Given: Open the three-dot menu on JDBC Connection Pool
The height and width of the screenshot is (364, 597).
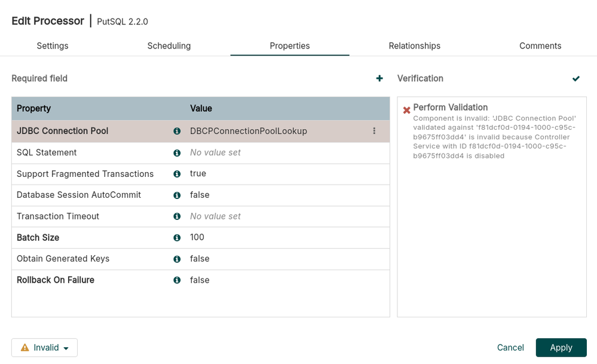Looking at the screenshot, I should 375,131.
